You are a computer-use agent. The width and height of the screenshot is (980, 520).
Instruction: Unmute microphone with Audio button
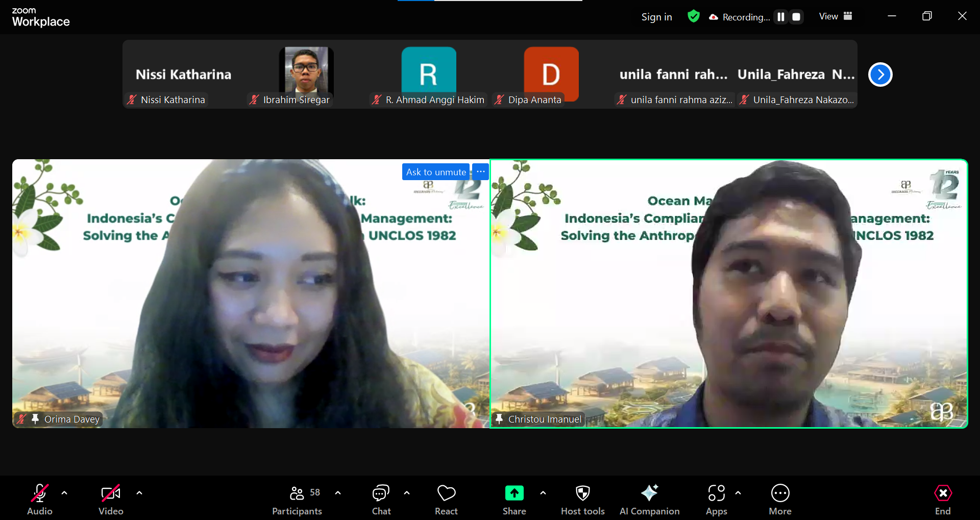(40, 500)
